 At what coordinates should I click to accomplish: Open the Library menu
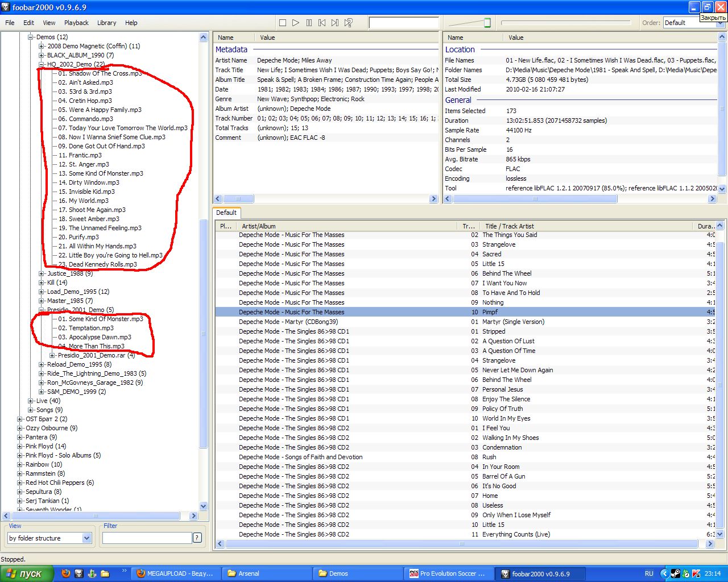pyautogui.click(x=106, y=23)
